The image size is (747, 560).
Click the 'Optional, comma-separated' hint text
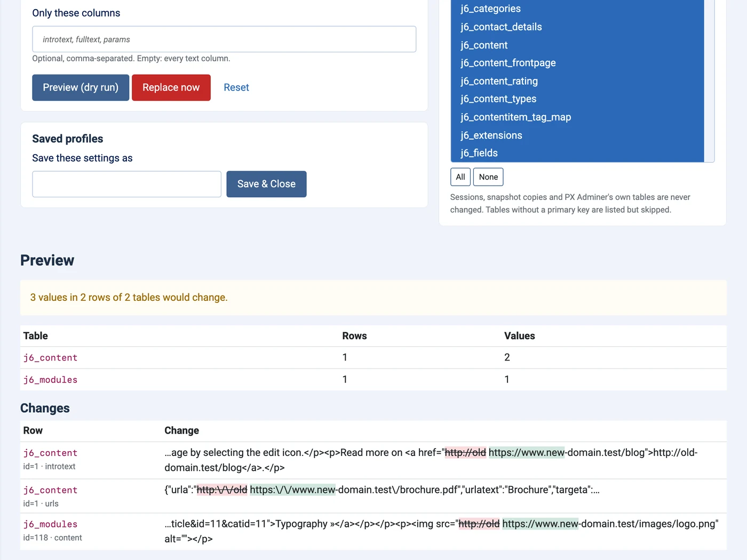tap(131, 59)
